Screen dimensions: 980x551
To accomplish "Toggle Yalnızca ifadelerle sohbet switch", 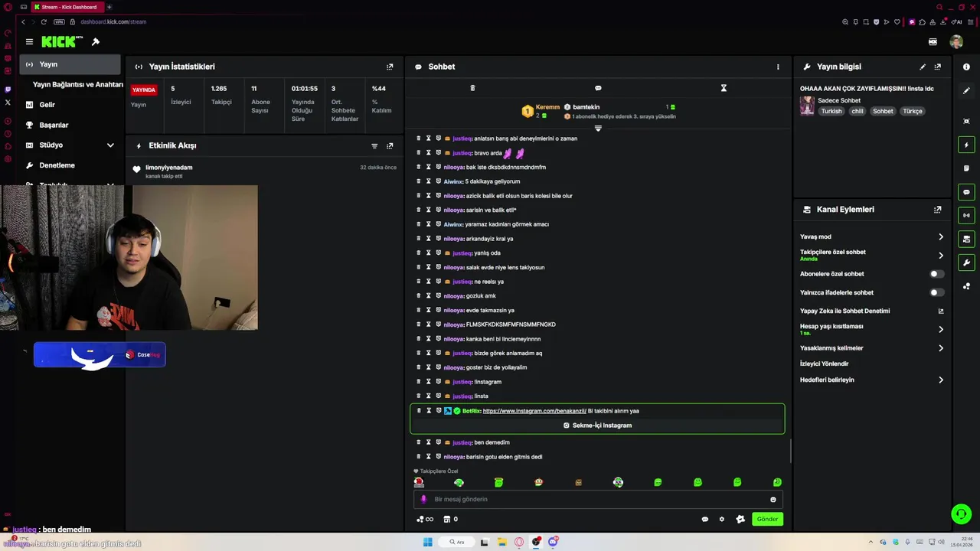I will click(x=936, y=292).
